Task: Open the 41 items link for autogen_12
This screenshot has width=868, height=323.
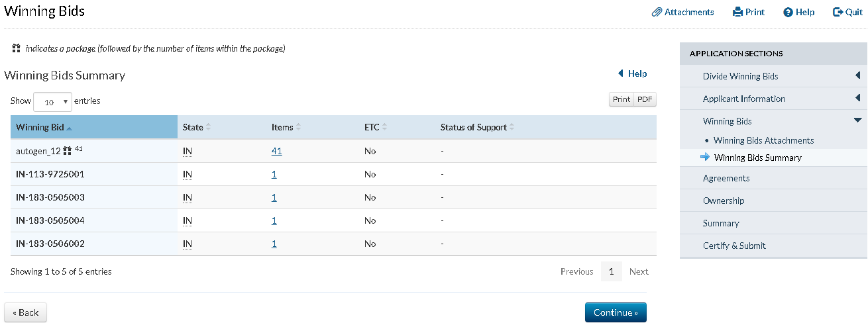Action: pyautogui.click(x=276, y=151)
